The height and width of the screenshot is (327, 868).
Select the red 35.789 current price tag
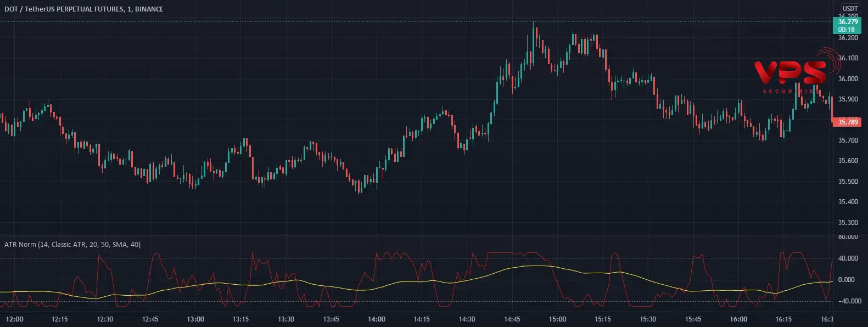tap(848, 122)
